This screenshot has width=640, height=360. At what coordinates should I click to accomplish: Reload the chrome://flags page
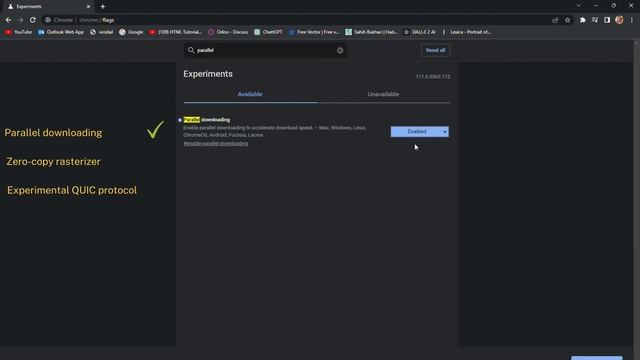(x=33, y=20)
